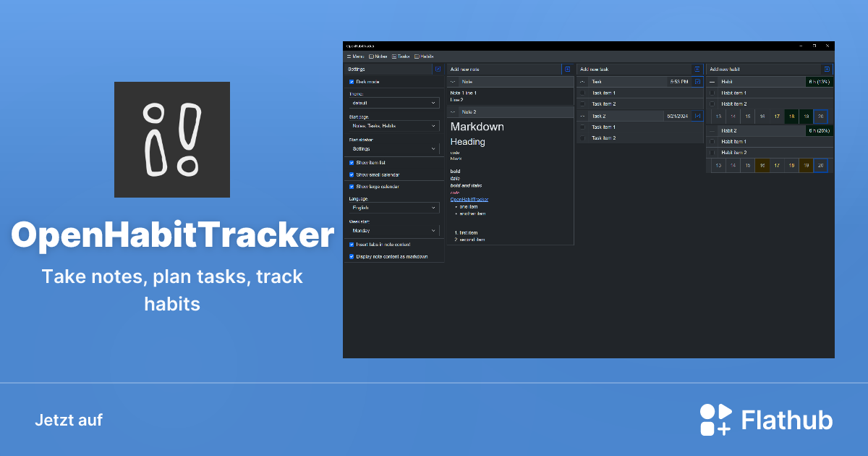The image size is (868, 456).
Task: Open the Start page dropdown
Action: pos(393,125)
